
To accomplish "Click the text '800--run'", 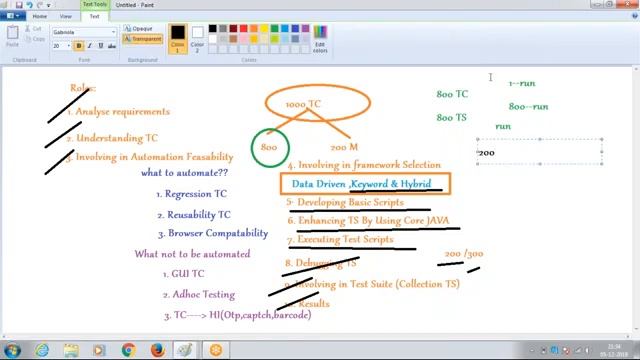I will click(528, 107).
